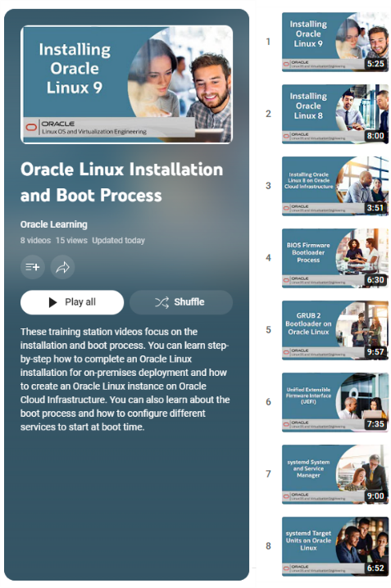391x588 pixels.
Task: Open the Oracle Learning channel link
Action: (x=53, y=224)
